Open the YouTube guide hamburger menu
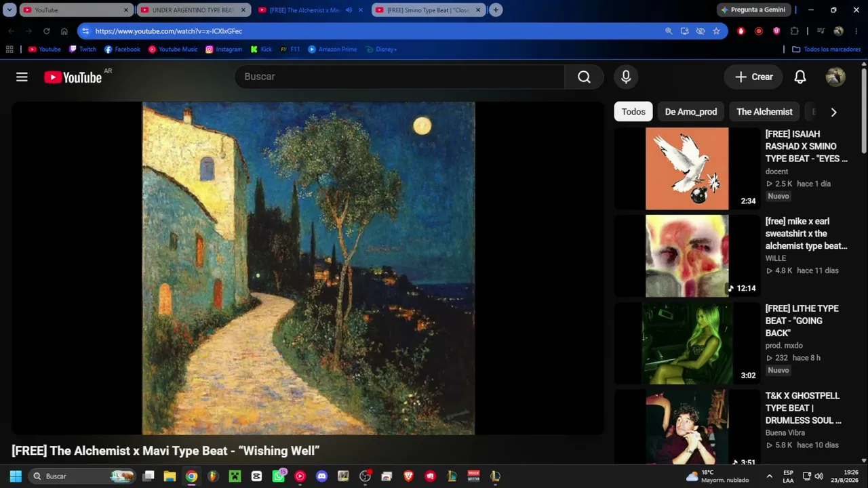The width and height of the screenshot is (868, 488). 22,77
